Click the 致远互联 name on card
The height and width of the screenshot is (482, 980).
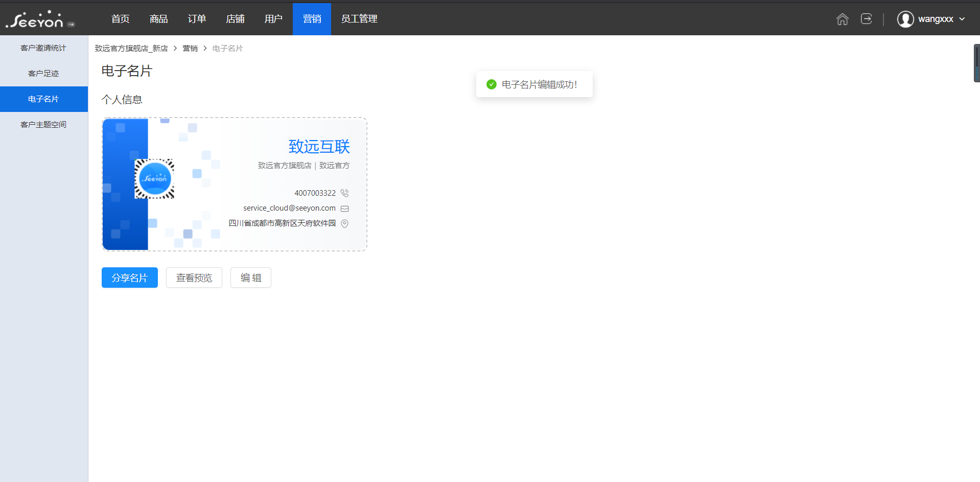point(319,147)
